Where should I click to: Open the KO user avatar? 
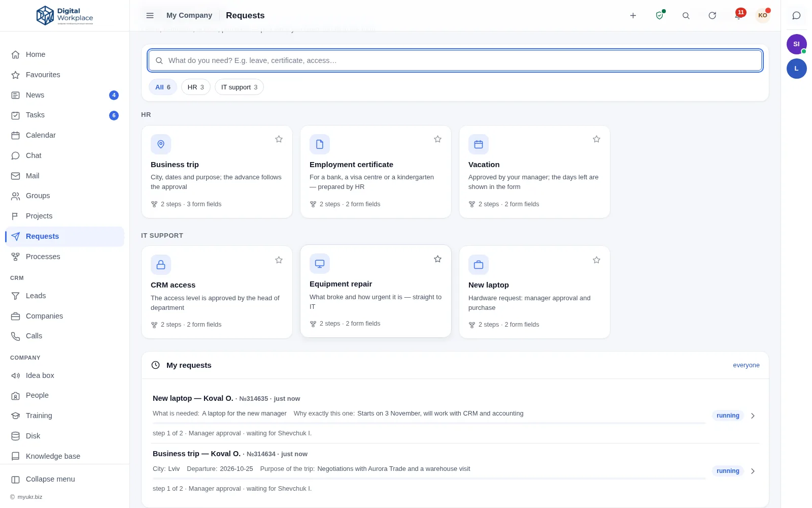click(x=762, y=15)
